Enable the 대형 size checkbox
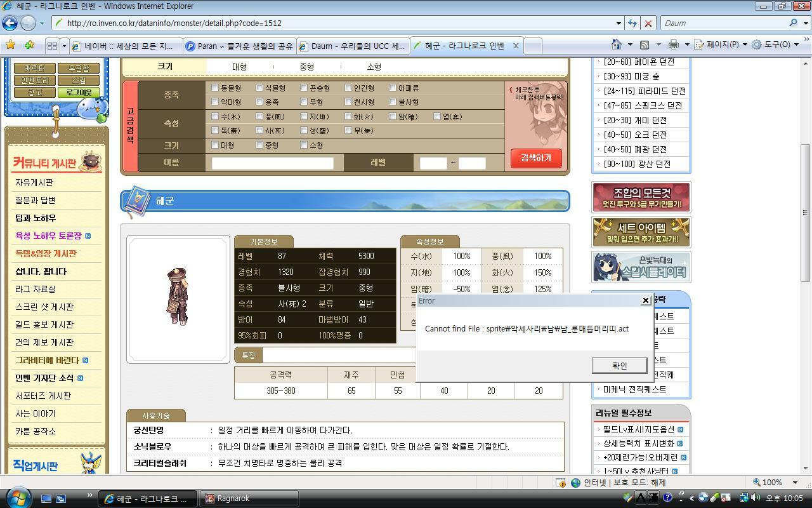 click(x=215, y=145)
